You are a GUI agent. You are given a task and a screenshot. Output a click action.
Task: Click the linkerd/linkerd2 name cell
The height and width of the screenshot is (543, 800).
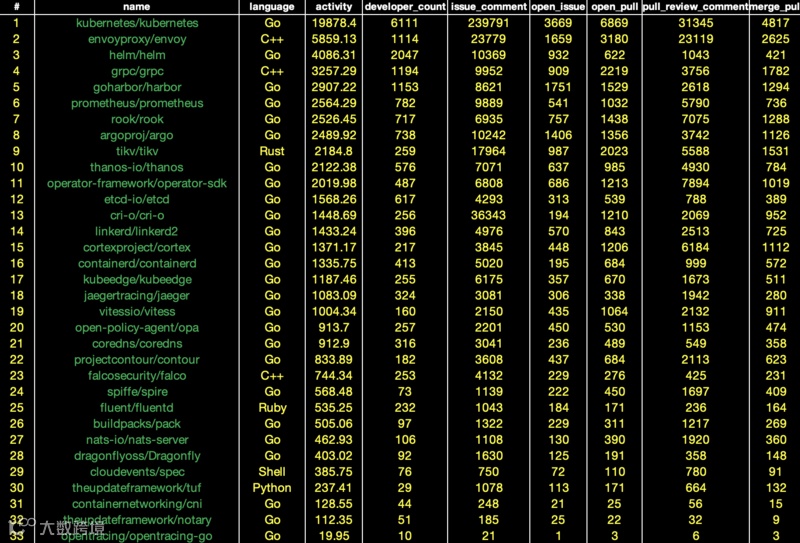pos(137,231)
